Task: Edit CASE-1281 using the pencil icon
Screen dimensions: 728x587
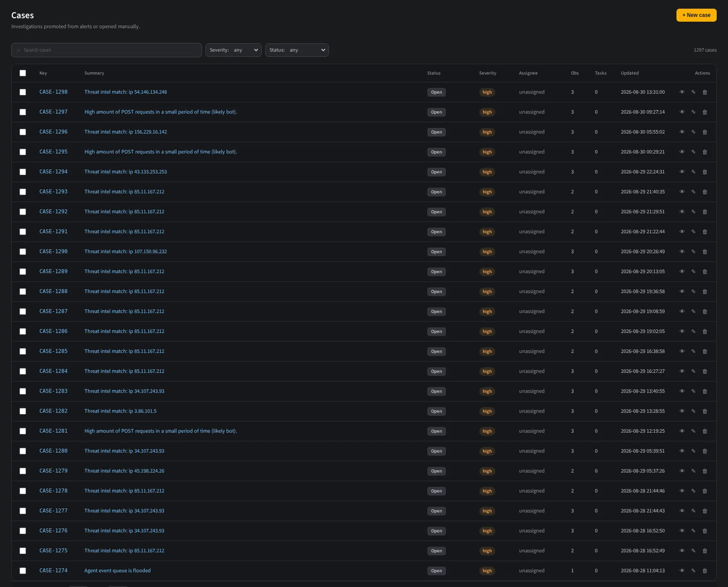Action: [693, 431]
